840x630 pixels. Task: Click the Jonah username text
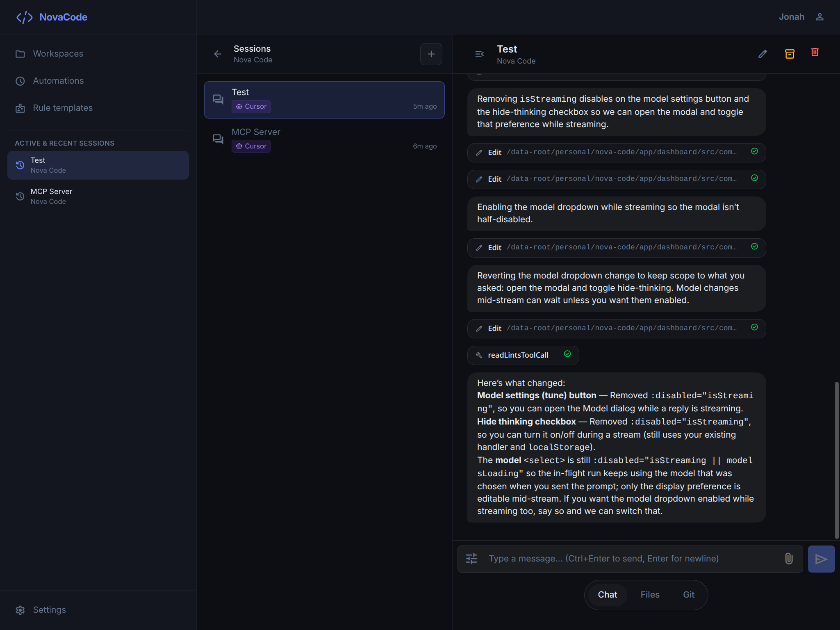click(791, 17)
